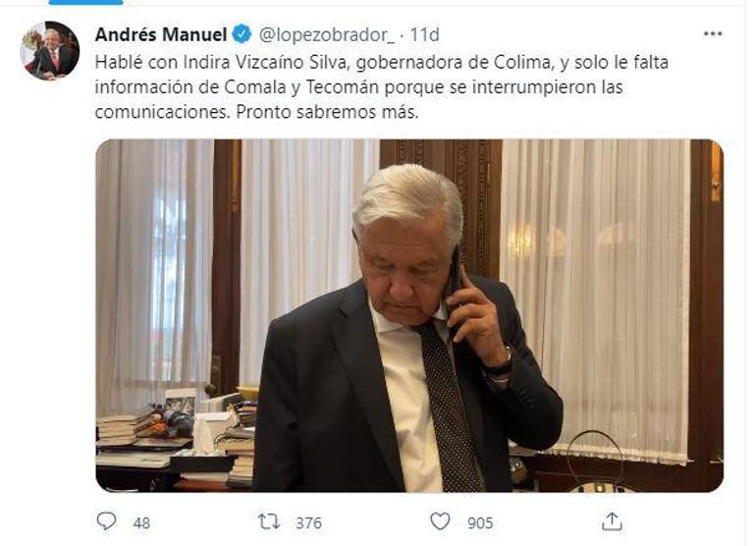Viewport: 756px width, 546px height.
Task: Click the tweet text about Colima
Action: (x=381, y=87)
